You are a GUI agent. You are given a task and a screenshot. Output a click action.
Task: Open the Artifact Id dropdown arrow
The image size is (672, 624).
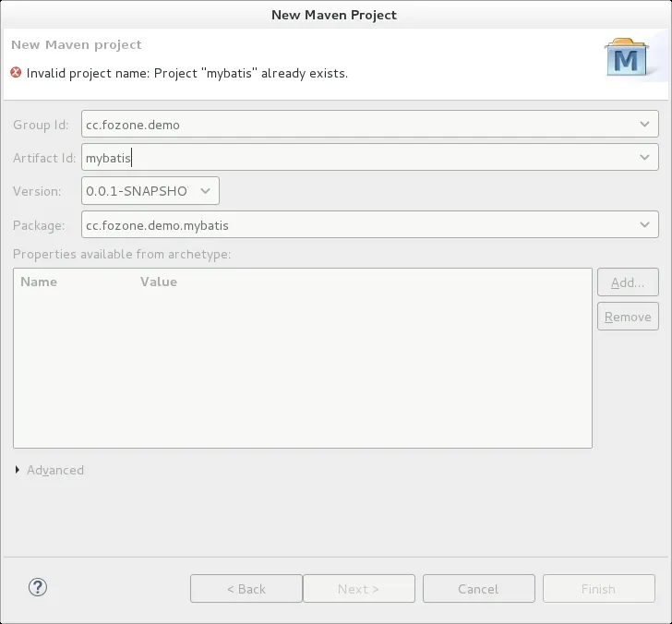tap(644, 157)
